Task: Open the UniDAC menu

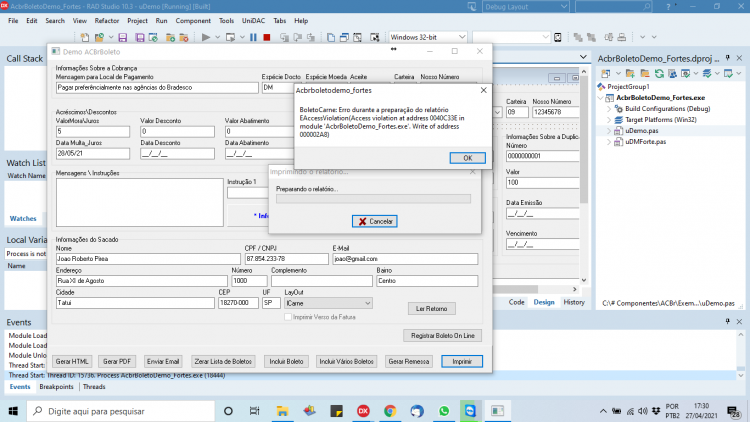Action: [254, 21]
